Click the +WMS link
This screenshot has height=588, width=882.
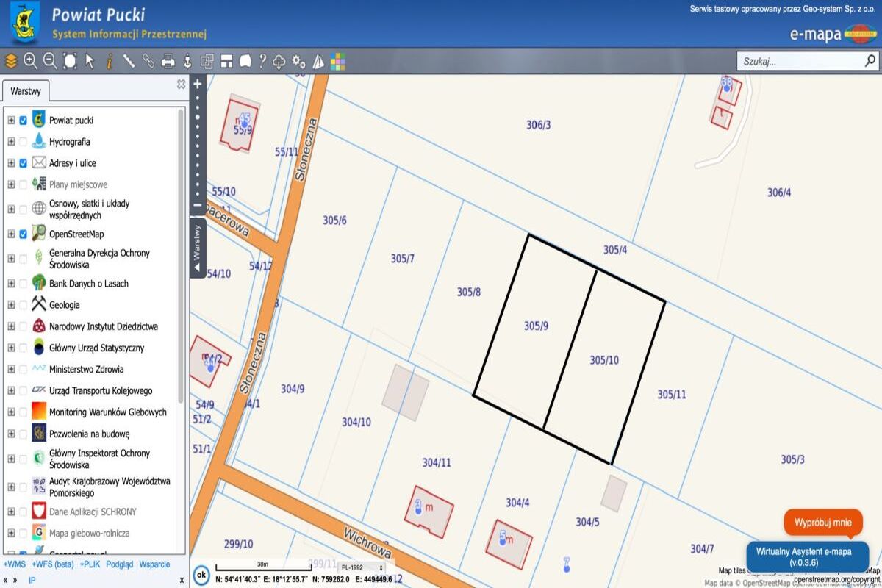pyautogui.click(x=14, y=564)
